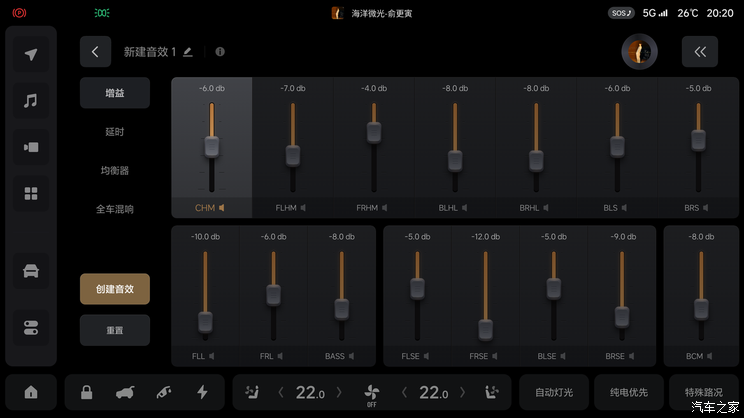This screenshot has height=418, width=744.
Task: Open navigation from the left sidebar
Action: click(31, 54)
